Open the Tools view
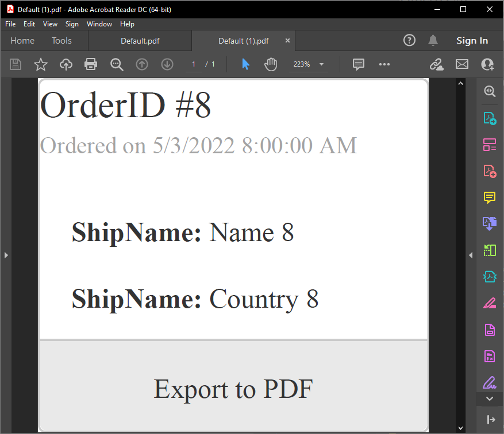 tap(61, 41)
